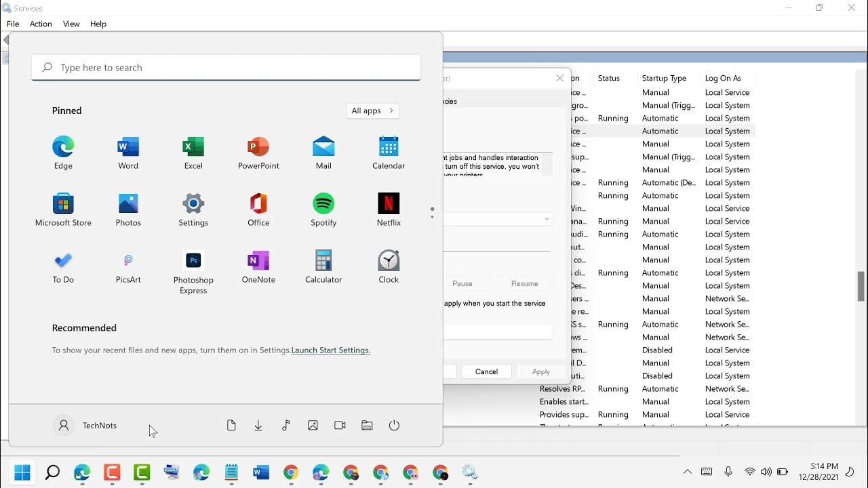Launch the Photos app

[128, 209]
